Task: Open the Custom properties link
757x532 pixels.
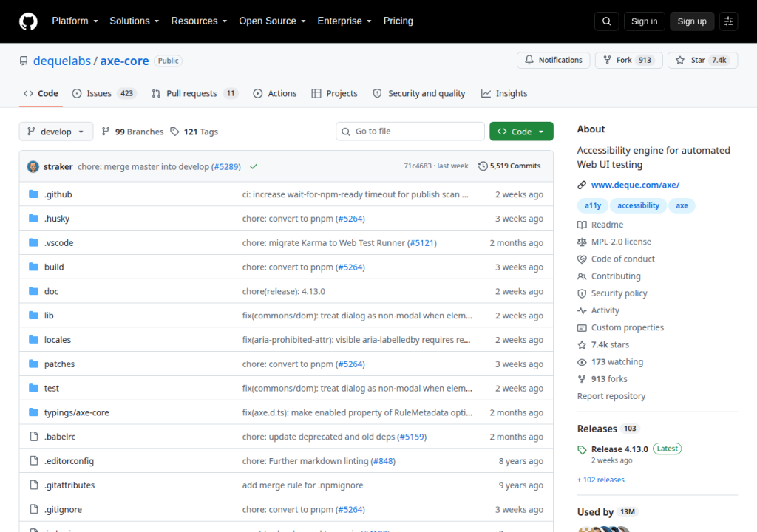Action: (x=620, y=327)
